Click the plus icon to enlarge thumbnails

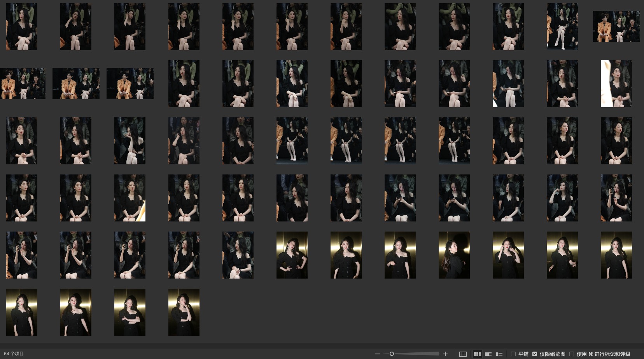click(x=445, y=354)
